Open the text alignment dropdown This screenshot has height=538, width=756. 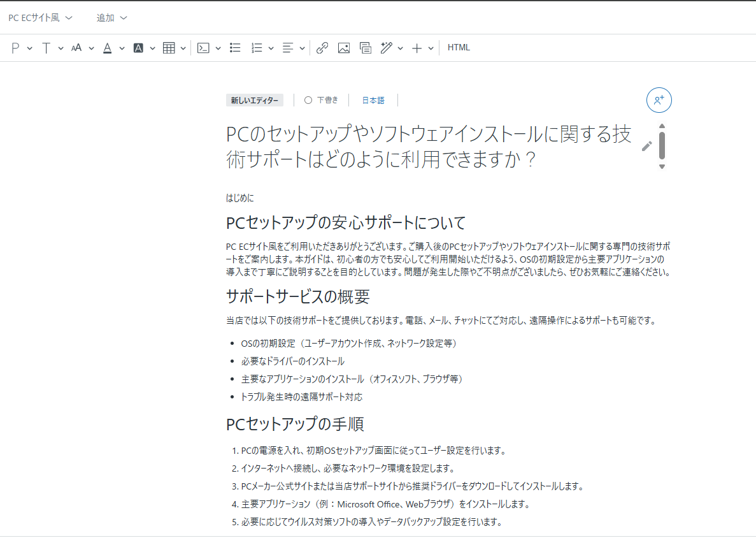294,48
